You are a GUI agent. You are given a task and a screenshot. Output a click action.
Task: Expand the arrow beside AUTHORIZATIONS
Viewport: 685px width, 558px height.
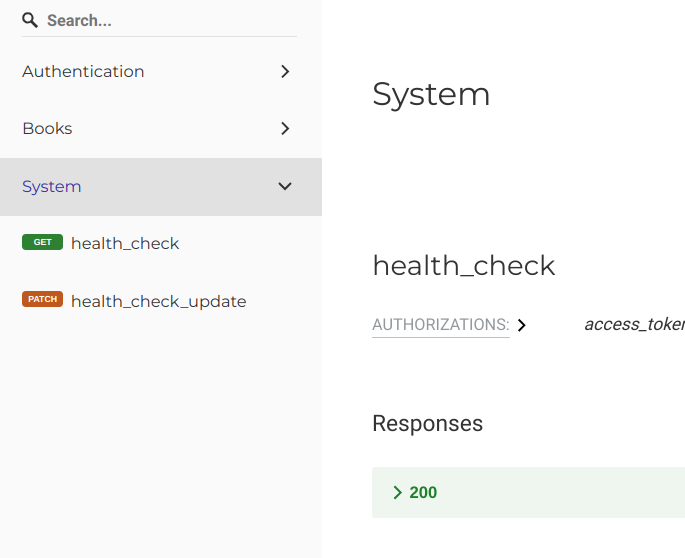coord(522,325)
